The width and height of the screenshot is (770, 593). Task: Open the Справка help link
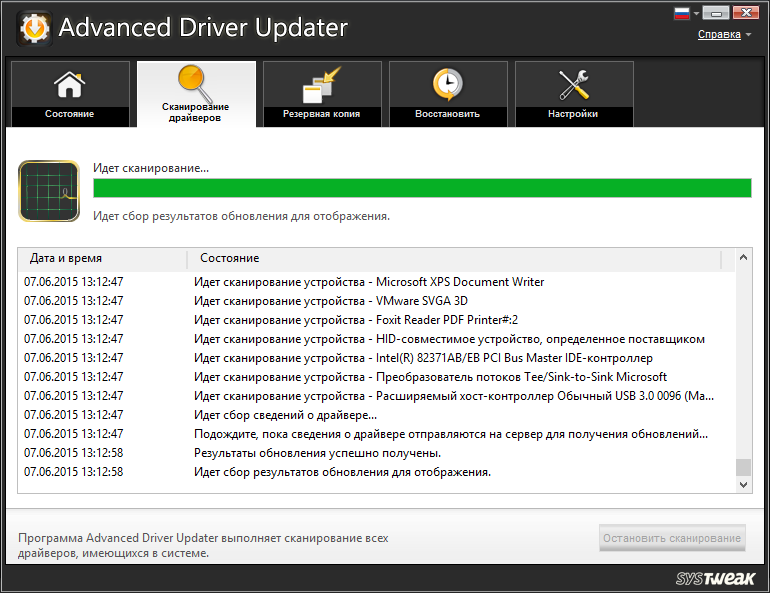pos(719,34)
